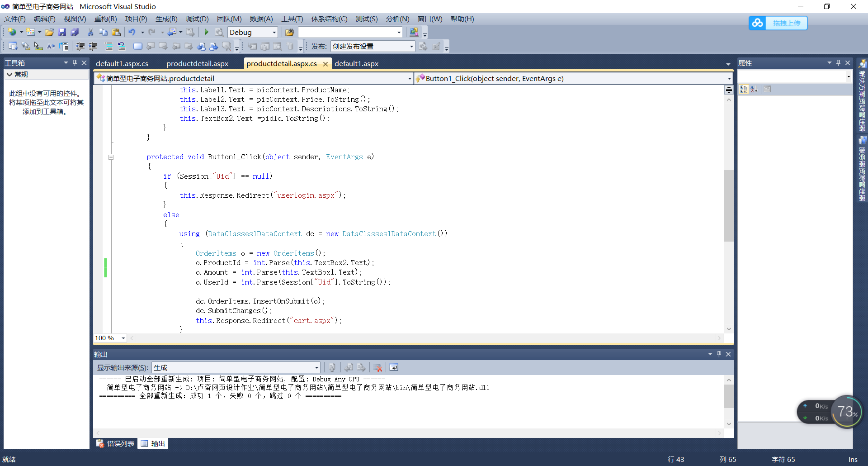Screen dimensions: 868x466
Task: Click the Output panel vertical scrollbar
Action: point(728,397)
